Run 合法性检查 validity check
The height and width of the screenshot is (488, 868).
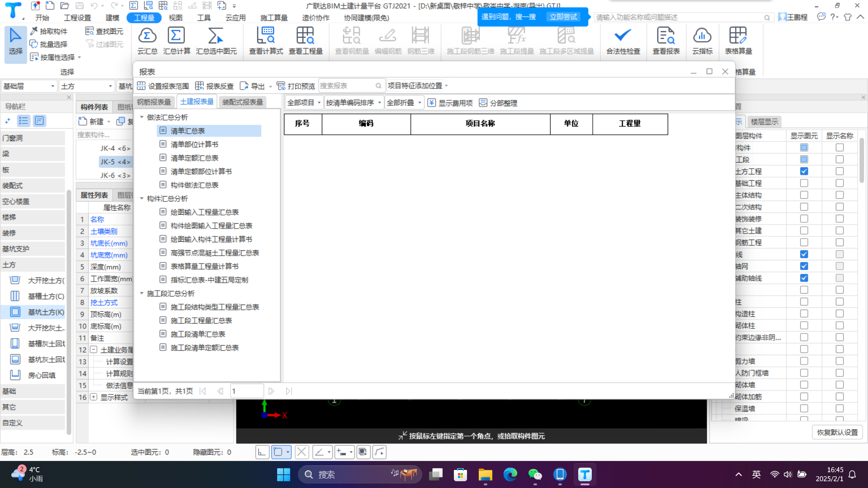point(623,41)
